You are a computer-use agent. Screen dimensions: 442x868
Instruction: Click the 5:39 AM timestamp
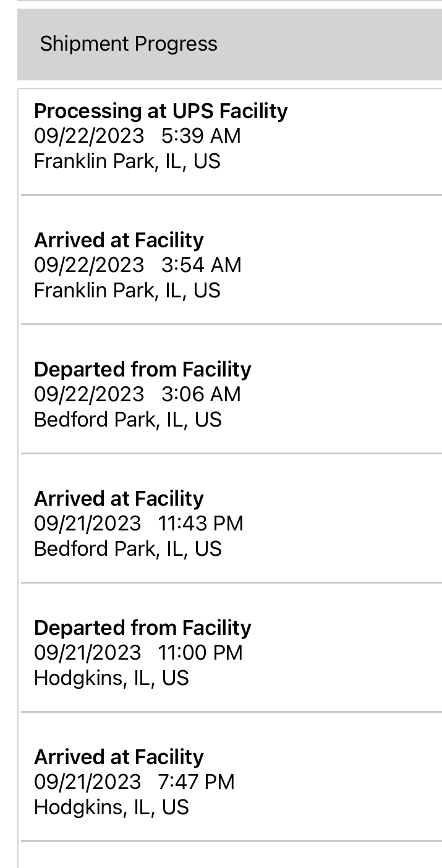point(201,136)
